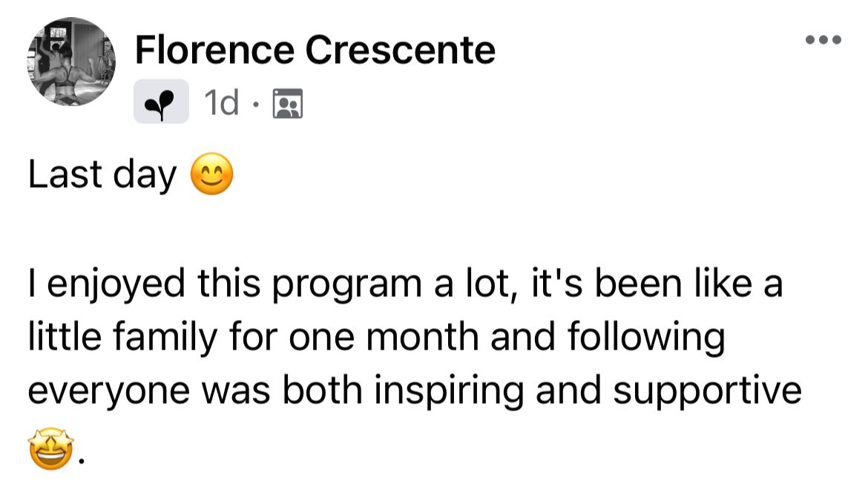Click the sprout new member badge

[x=161, y=102]
